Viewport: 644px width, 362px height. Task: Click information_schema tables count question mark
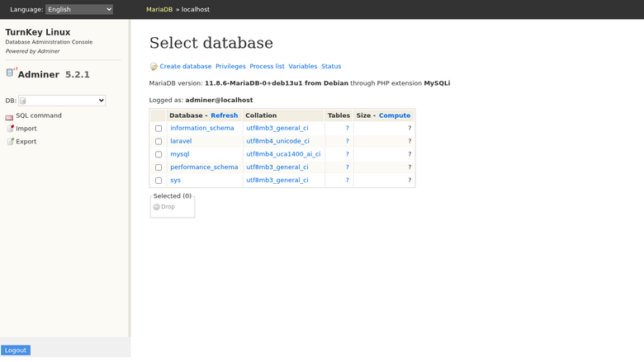click(347, 128)
